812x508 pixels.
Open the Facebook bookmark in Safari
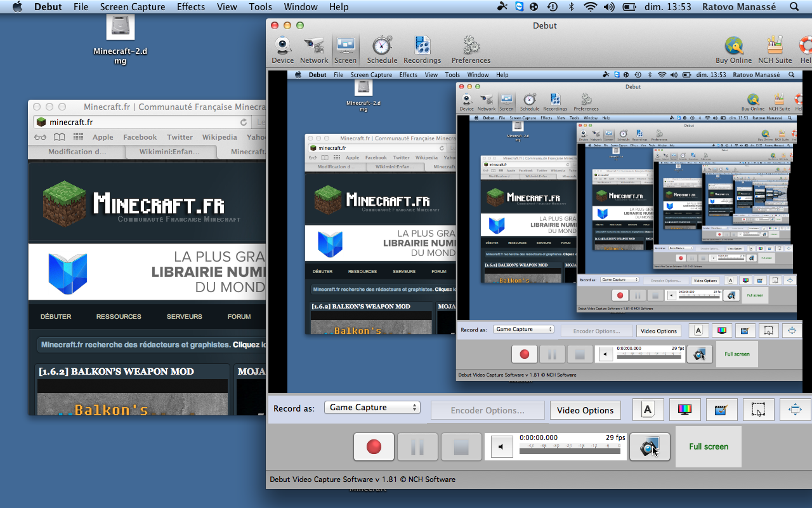140,137
